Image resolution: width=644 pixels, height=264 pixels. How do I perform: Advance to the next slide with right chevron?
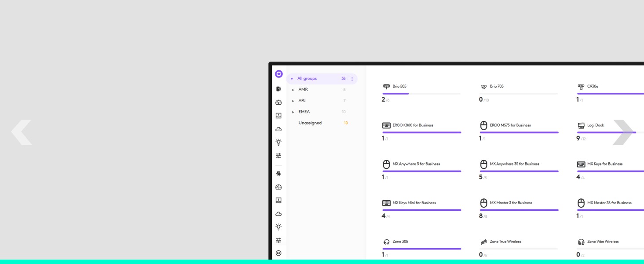623,132
